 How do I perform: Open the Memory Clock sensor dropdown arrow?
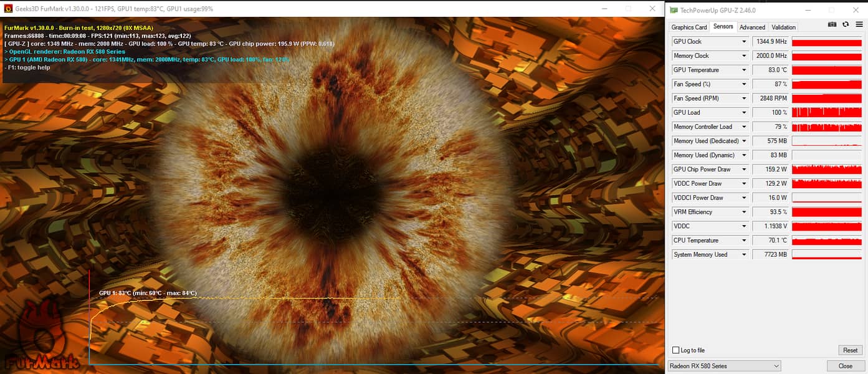[x=743, y=56]
